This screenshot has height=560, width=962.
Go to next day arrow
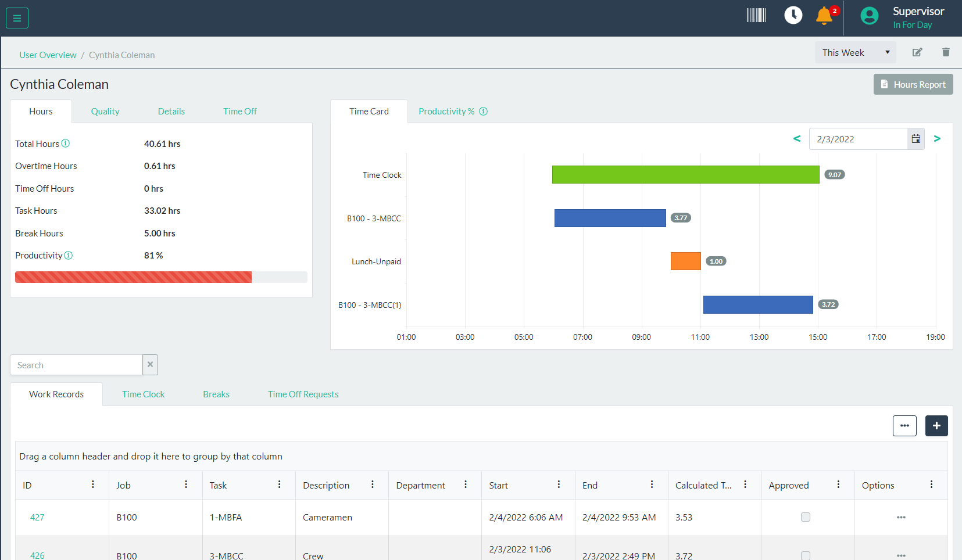[x=937, y=138]
